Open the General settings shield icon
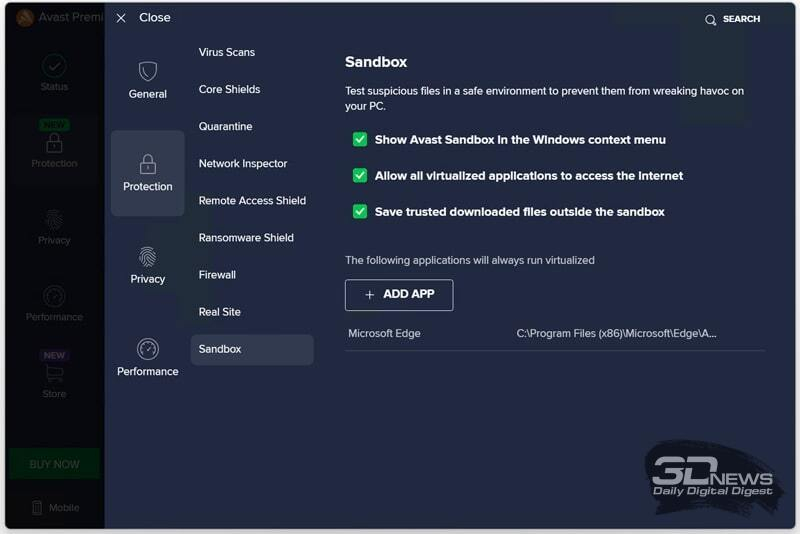 147,71
